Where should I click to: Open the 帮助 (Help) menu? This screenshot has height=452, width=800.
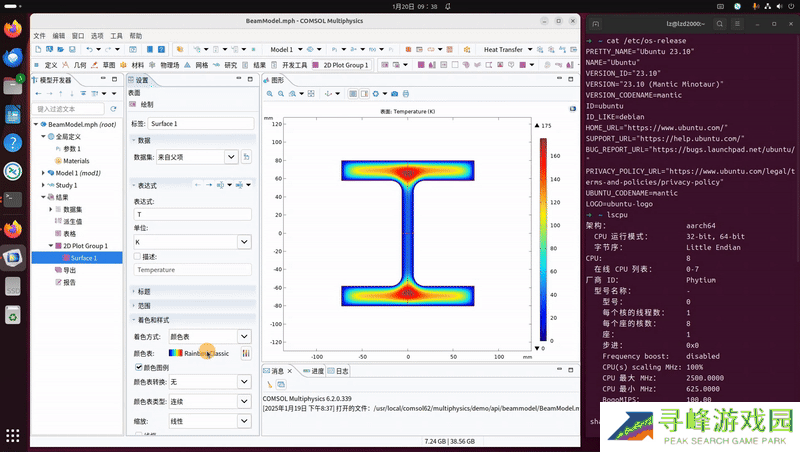tap(136, 36)
